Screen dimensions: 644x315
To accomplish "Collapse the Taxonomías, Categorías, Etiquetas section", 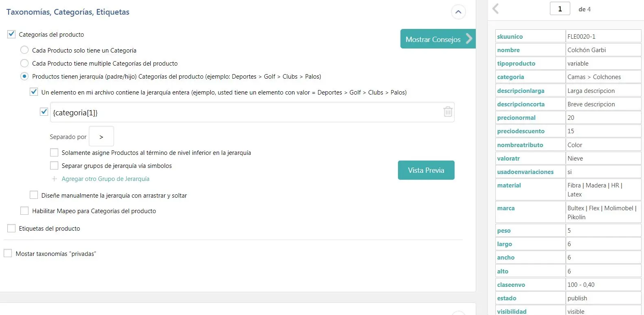I will coord(458,12).
